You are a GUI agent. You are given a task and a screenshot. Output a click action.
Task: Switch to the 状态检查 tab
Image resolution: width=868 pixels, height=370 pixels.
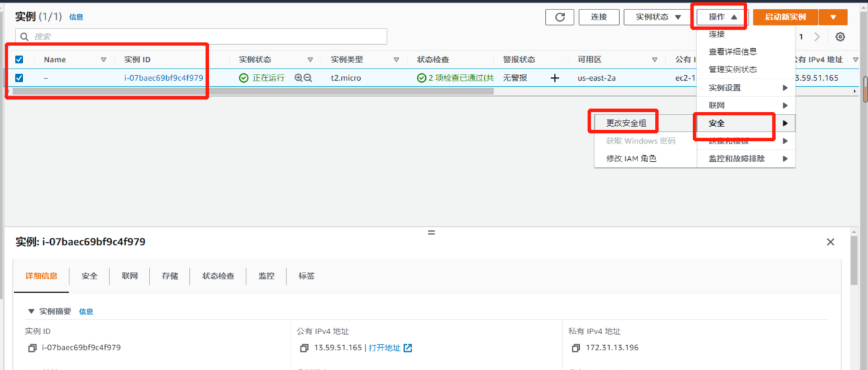pyautogui.click(x=218, y=276)
